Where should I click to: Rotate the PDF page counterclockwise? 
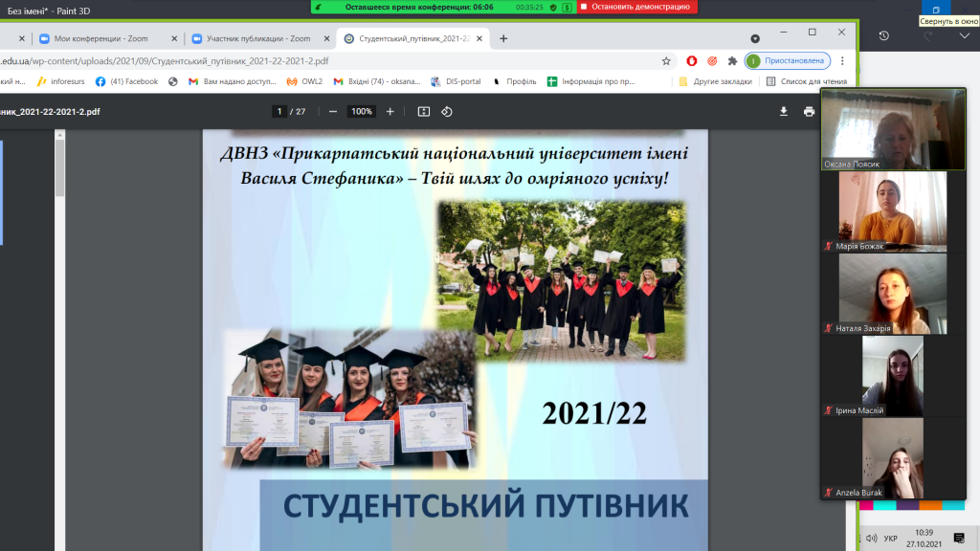click(x=447, y=111)
